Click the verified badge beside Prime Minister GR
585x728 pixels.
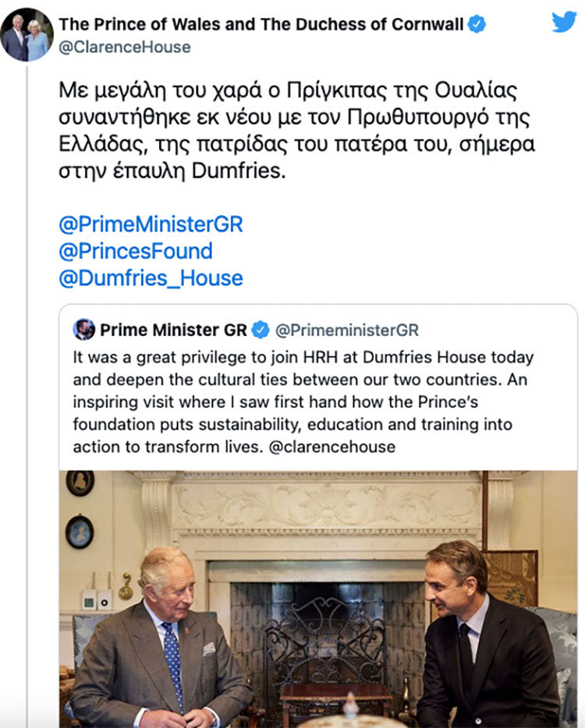coord(261,330)
